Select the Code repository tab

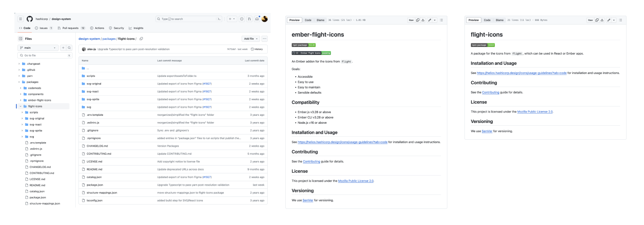click(25, 28)
